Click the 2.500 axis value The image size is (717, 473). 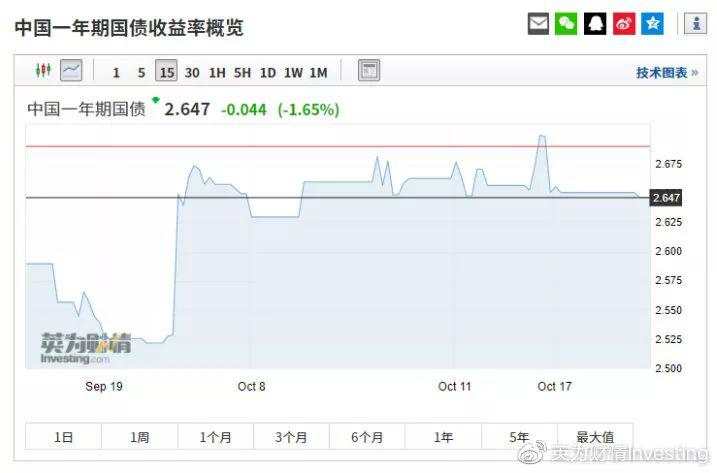pyautogui.click(x=669, y=368)
